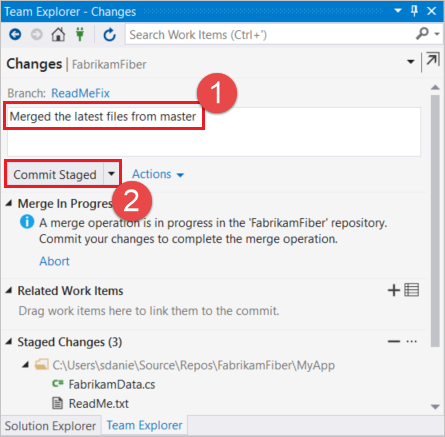This screenshot has width=445, height=437.
Task: Add work item with plus icon
Action: coord(394,290)
